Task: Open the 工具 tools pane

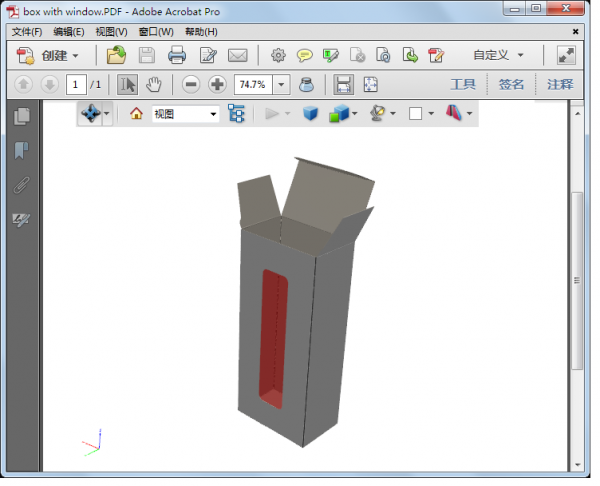Action: [x=462, y=85]
